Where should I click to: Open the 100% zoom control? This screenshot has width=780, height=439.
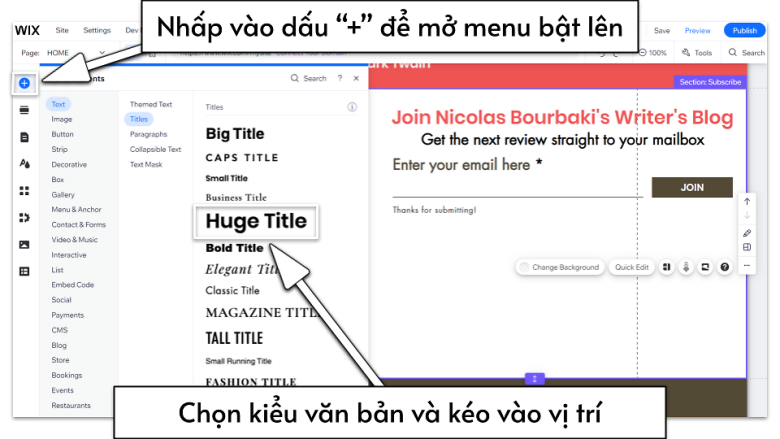pyautogui.click(x=652, y=53)
